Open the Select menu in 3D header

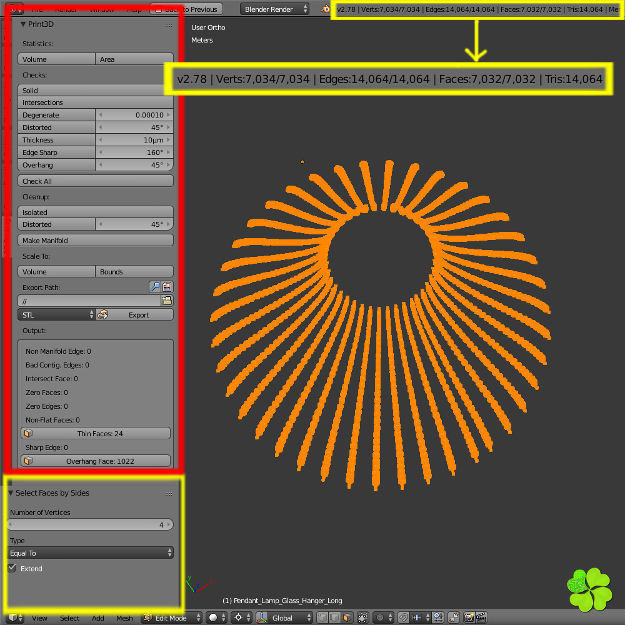69,618
